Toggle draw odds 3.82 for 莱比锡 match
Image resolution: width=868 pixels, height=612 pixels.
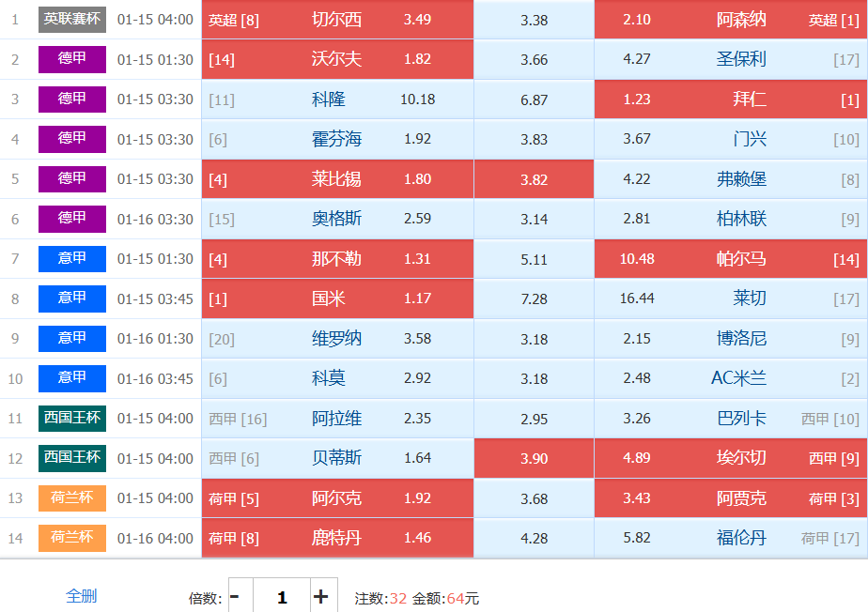534,179
